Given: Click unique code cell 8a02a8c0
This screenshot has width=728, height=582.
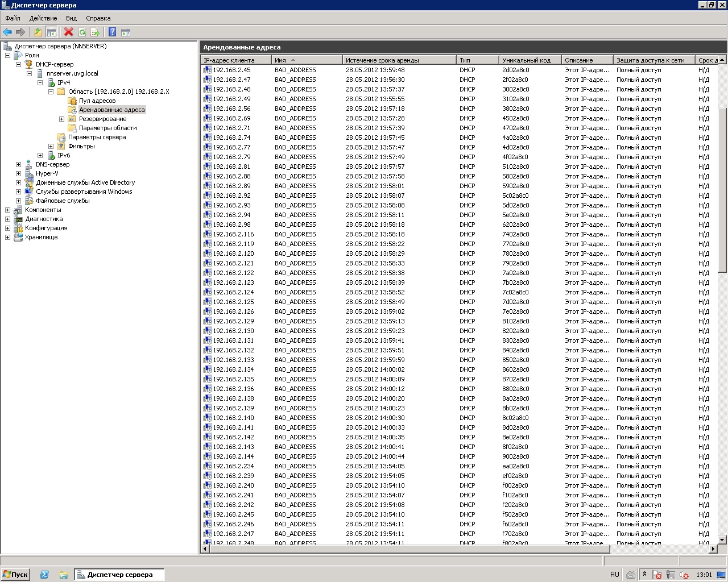Looking at the screenshot, I should click(x=515, y=398).
